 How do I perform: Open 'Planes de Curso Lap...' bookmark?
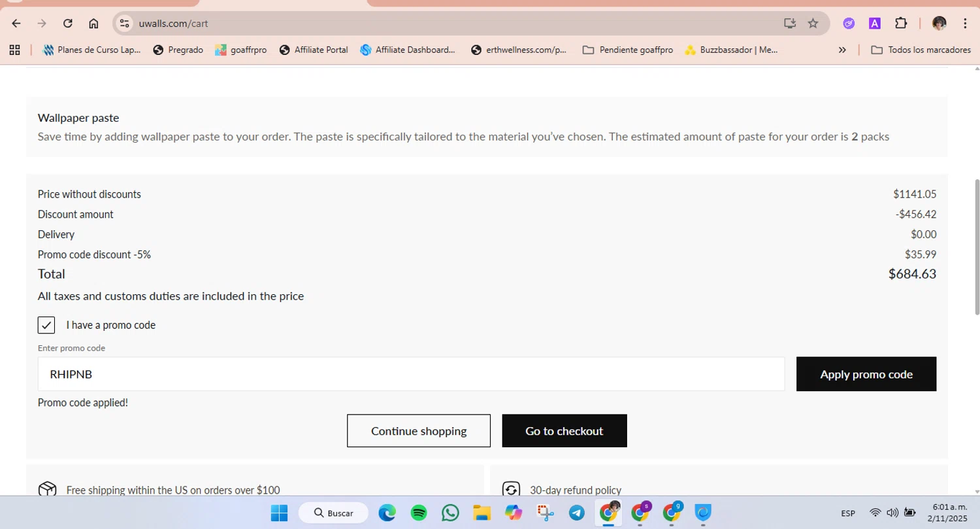(x=91, y=50)
